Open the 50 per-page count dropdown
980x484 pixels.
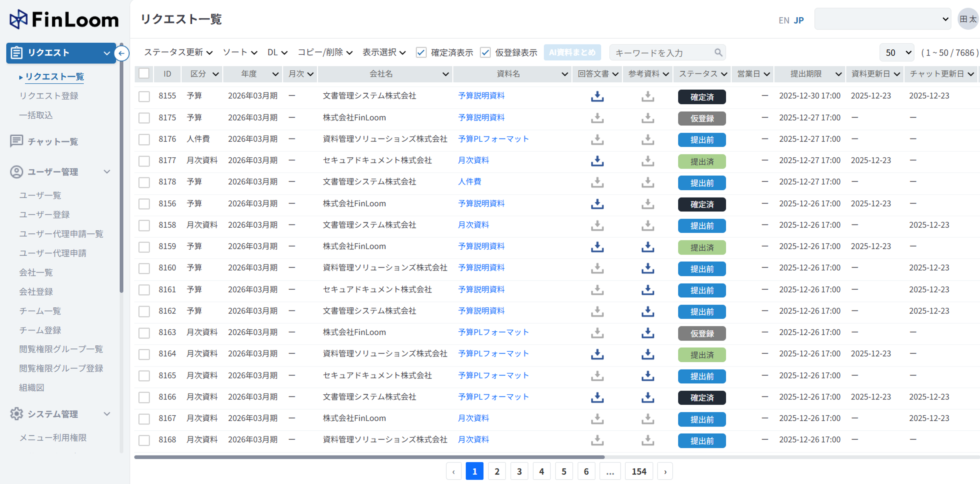[896, 53]
